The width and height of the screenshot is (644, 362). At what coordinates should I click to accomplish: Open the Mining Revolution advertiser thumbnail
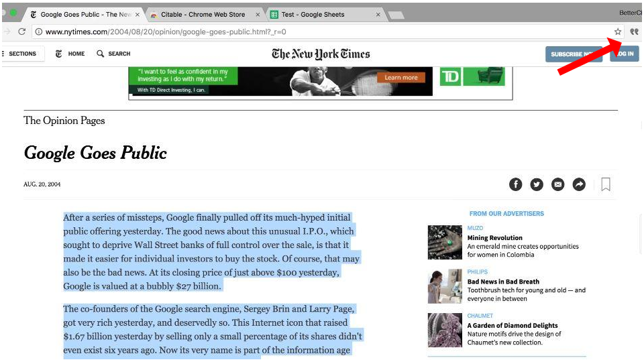pyautogui.click(x=445, y=242)
